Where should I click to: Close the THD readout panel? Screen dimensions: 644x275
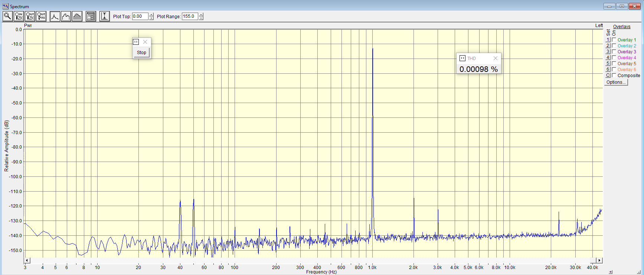coord(495,58)
